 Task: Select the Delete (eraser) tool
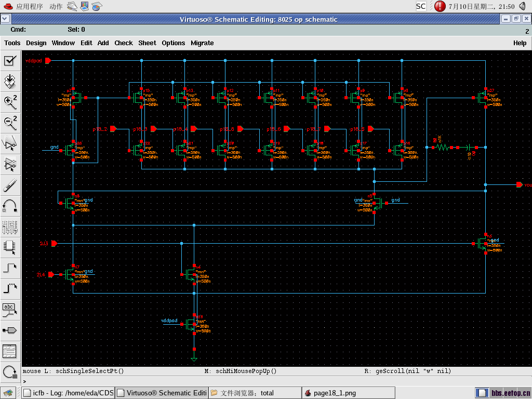point(10,185)
